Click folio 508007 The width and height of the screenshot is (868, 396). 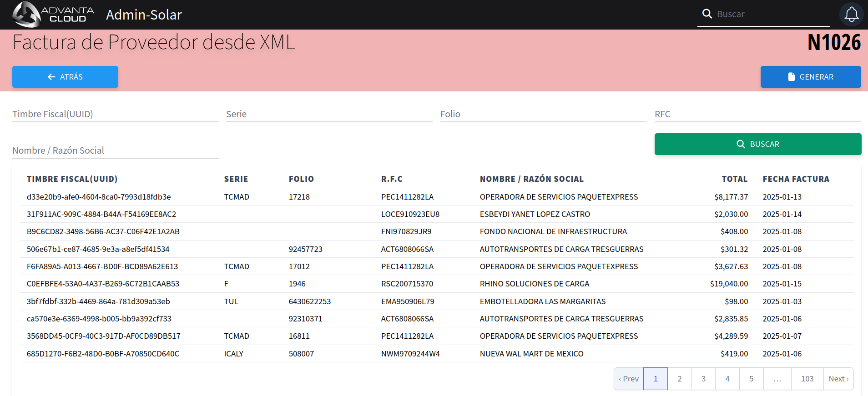[x=301, y=354]
